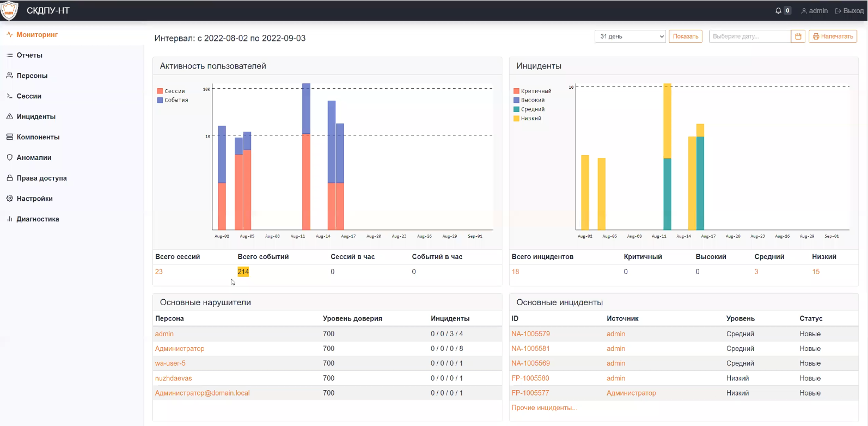Open persona Администратор@domain.local
868x426 pixels.
tap(203, 393)
